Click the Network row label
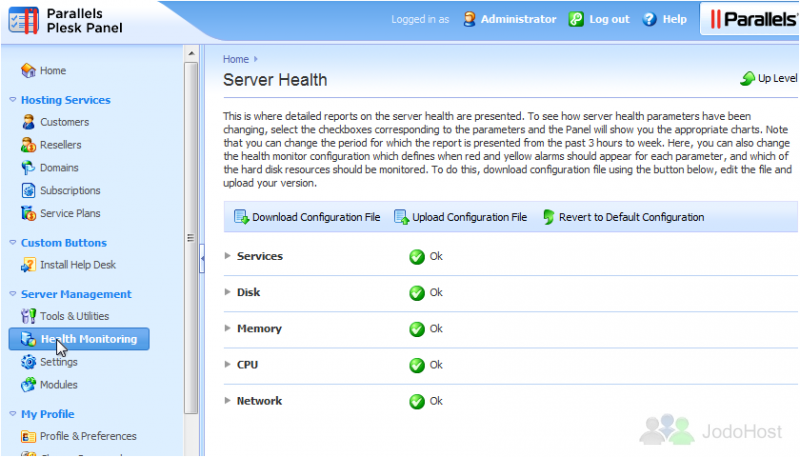This screenshot has width=800, height=457. click(x=259, y=401)
